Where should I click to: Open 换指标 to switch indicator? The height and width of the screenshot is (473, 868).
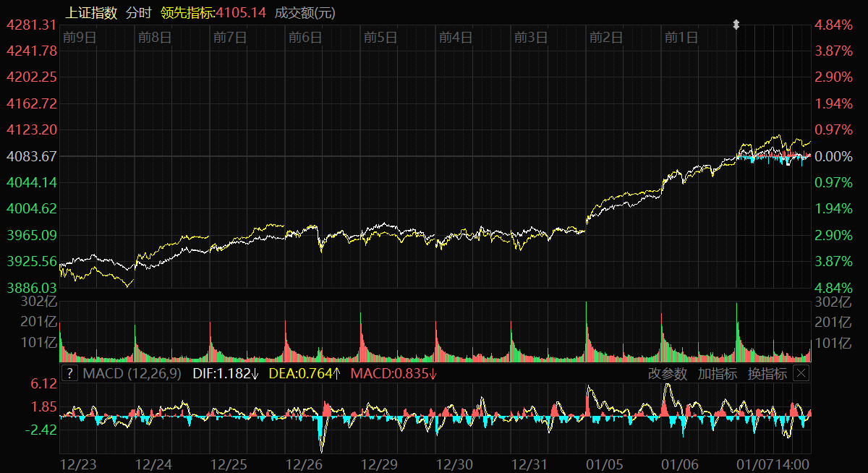[767, 374]
